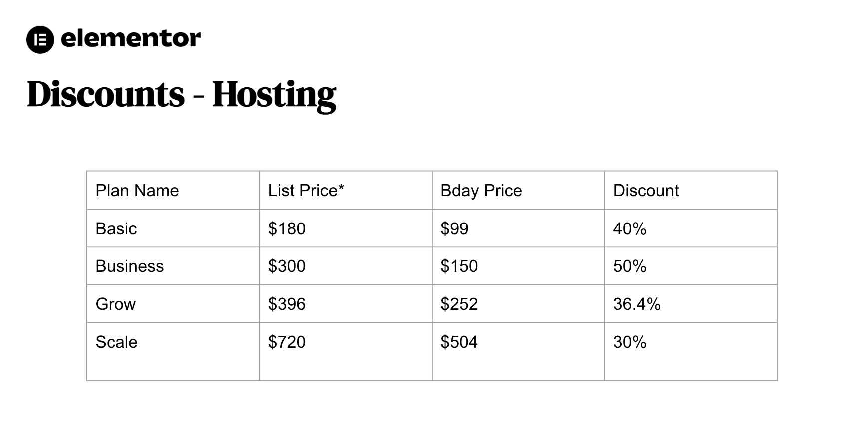The width and height of the screenshot is (868, 448).
Task: Click the $180 list price cell
Action: pos(346,228)
